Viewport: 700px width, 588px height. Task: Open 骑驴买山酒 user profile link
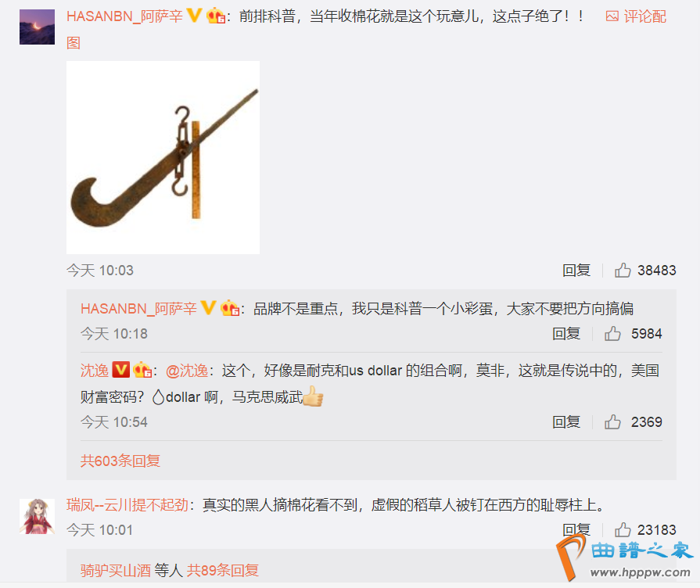pyautogui.click(x=116, y=570)
